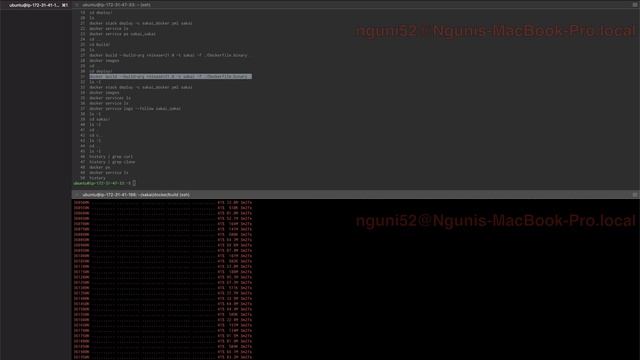640x360 pixels.
Task: Click the small icon left of the top pane title
Action: 77,5
